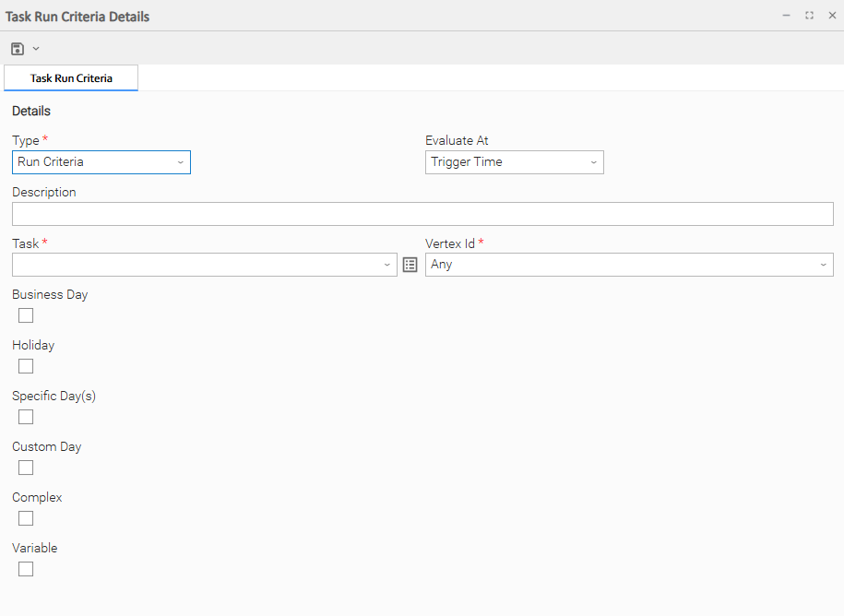Image resolution: width=844 pixels, height=616 pixels.
Task: Tick the Custom Day checkbox
Action: click(x=26, y=468)
